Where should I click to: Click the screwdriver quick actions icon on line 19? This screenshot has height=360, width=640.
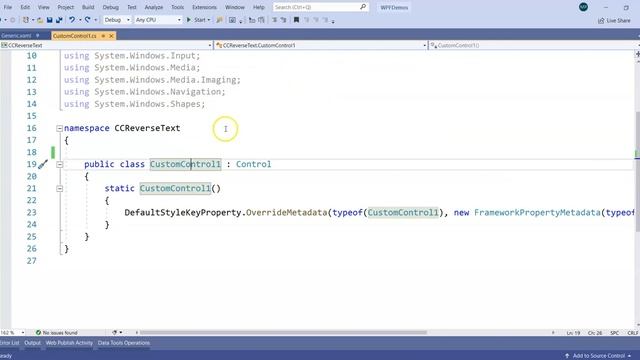click(43, 164)
